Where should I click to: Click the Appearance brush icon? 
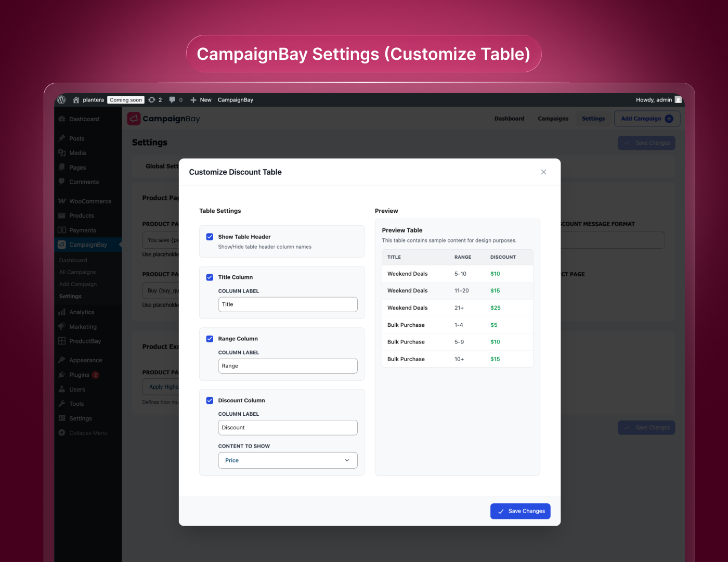(x=62, y=360)
